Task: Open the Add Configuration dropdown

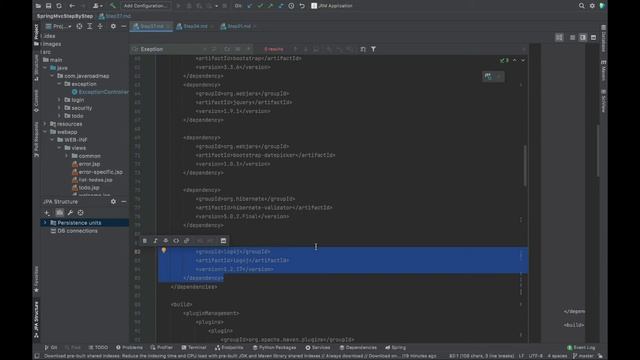Action: 145,6
